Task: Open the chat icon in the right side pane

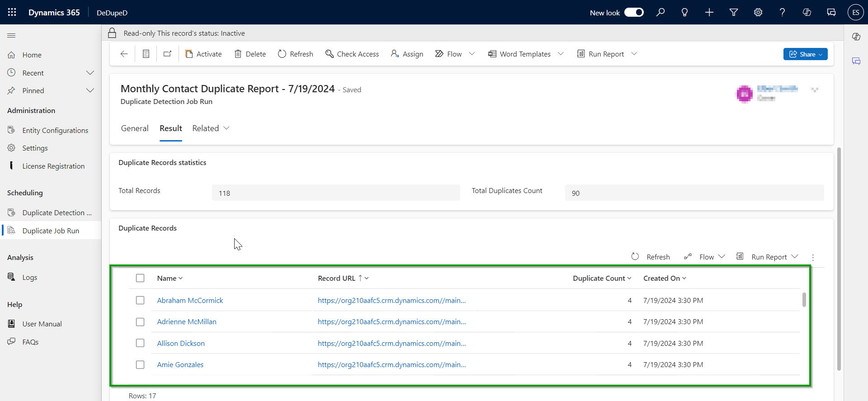Action: click(x=856, y=61)
